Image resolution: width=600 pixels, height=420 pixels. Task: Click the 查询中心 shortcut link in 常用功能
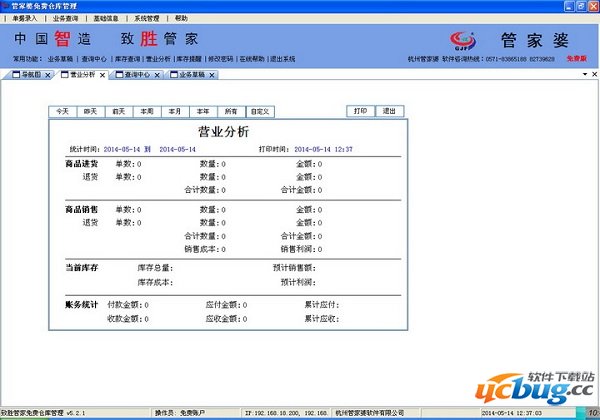[x=94, y=59]
